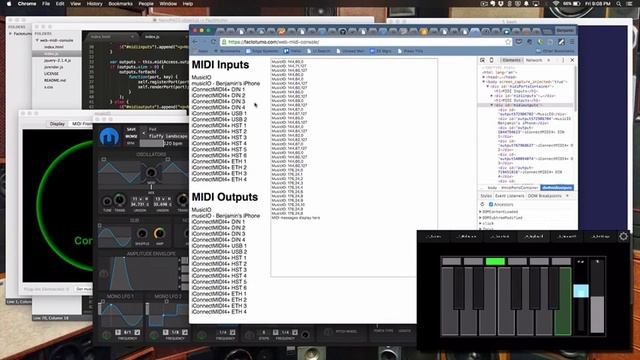Open Spotlight search in menu bar
The height and width of the screenshot is (360, 640).
pos(618,4)
